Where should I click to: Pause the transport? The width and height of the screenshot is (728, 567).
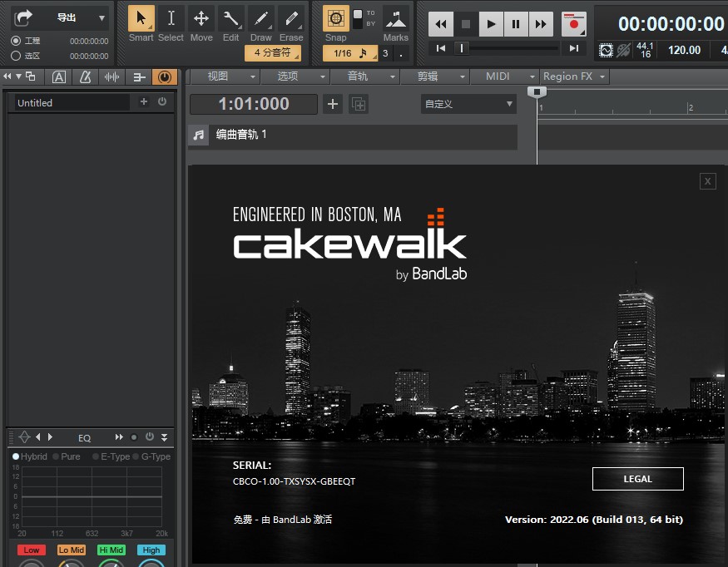click(516, 24)
